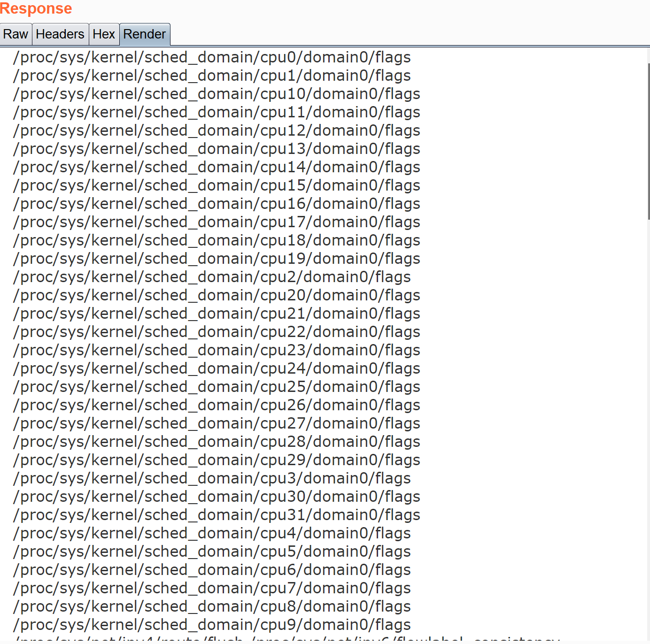Click the cpu14/domain0/flags line
The height and width of the screenshot is (644, 650).
click(217, 167)
